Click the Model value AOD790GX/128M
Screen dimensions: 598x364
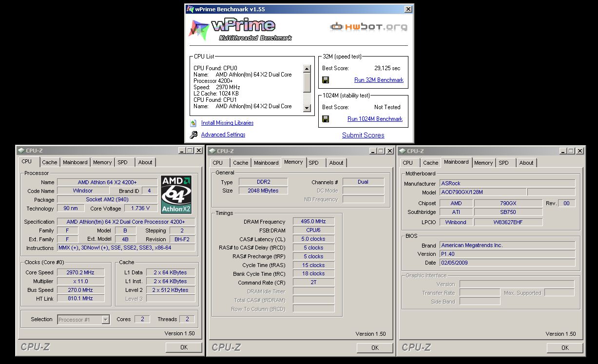point(482,192)
